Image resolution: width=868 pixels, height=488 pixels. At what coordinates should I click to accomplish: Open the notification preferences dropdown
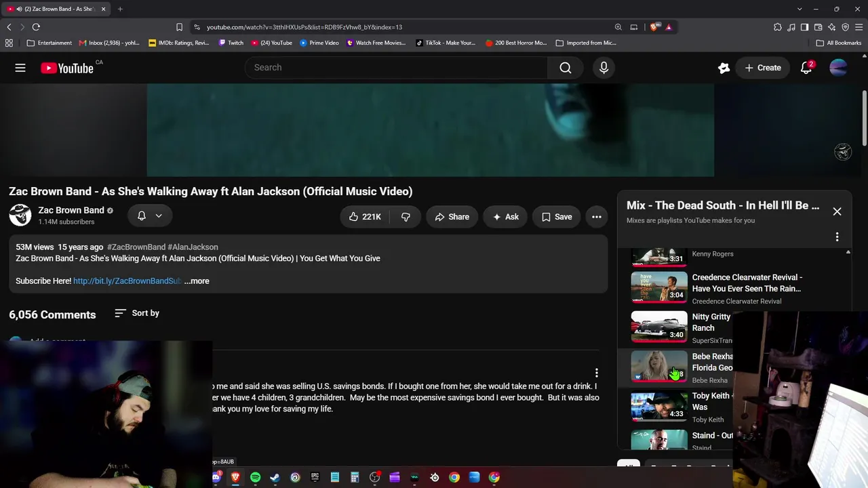(x=149, y=216)
